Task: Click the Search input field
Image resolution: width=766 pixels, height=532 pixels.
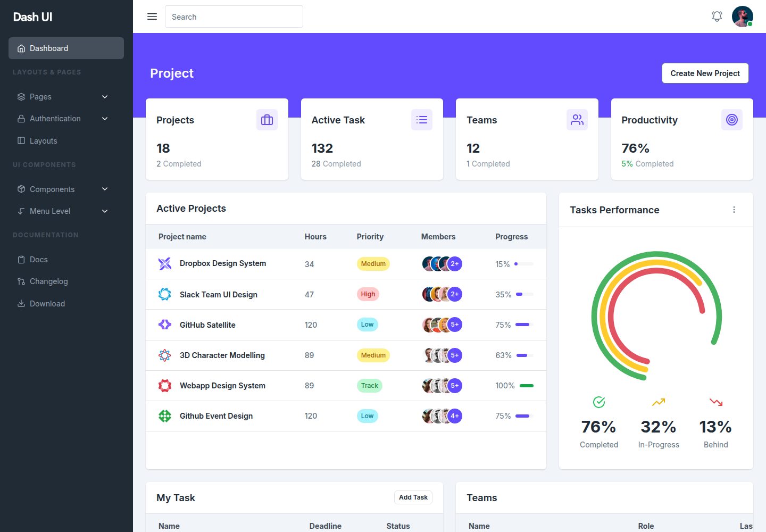Action: 234,16
